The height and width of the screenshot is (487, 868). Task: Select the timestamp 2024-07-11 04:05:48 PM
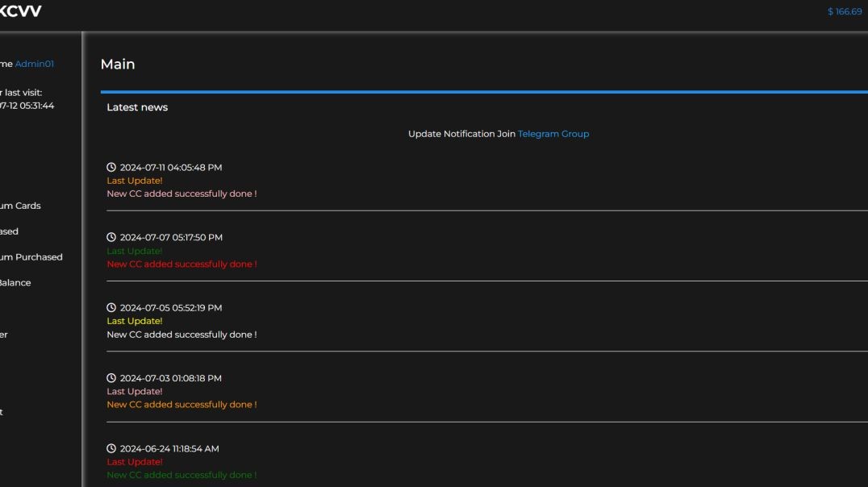171,167
